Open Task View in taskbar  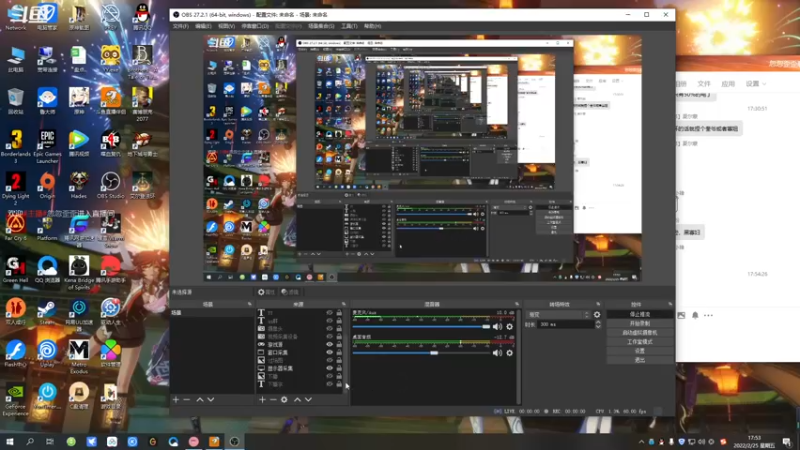[49, 441]
